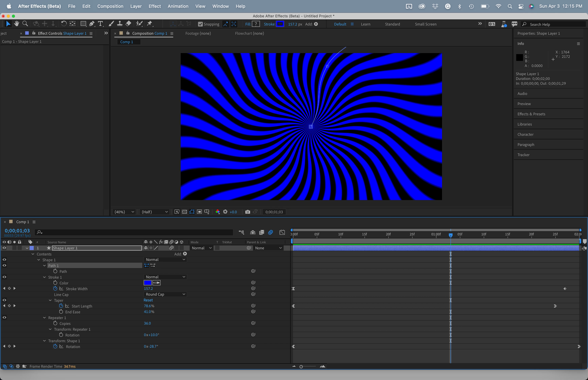588x380 pixels.
Task: Toggle transparency grid in viewer
Action: click(184, 212)
